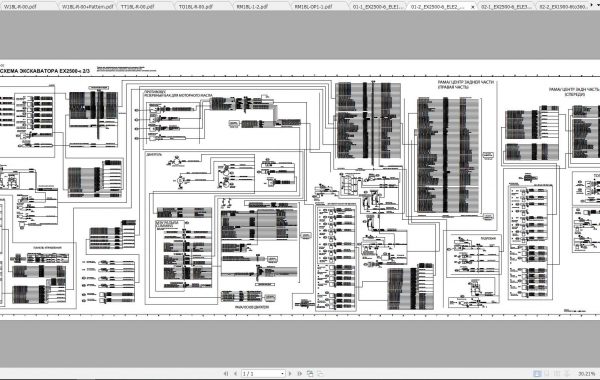Select single page layout mode
This screenshot has height=380, width=600.
pyautogui.click(x=537, y=373)
